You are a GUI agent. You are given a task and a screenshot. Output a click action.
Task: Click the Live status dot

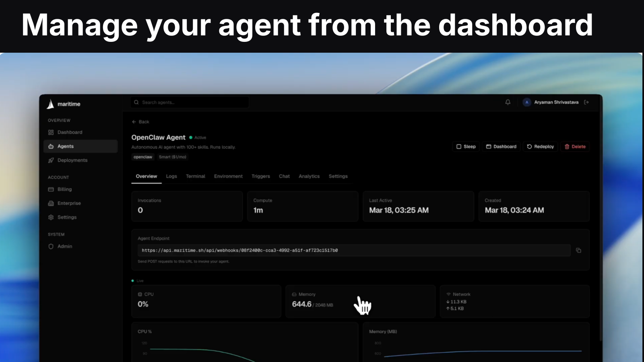[133, 280]
